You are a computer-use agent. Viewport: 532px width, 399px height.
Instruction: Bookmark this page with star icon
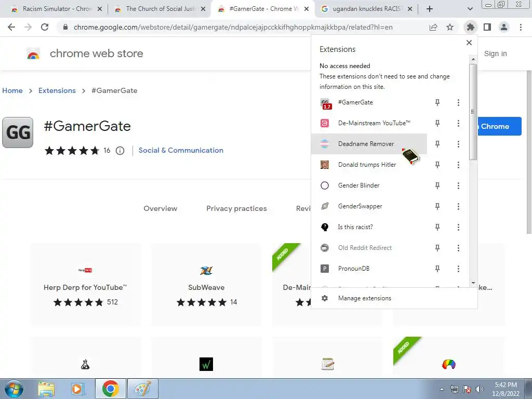[x=450, y=27]
